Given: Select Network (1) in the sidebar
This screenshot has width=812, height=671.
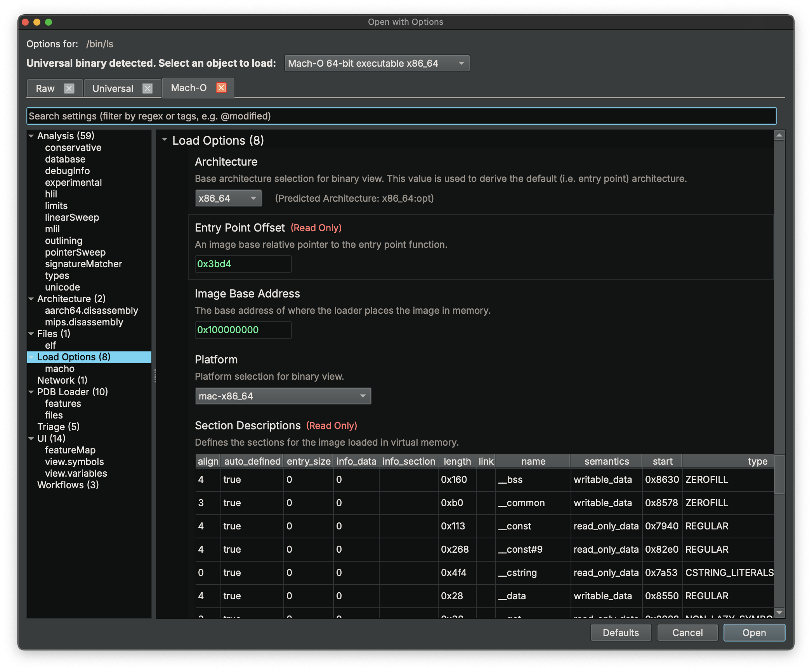Looking at the screenshot, I should [x=62, y=380].
